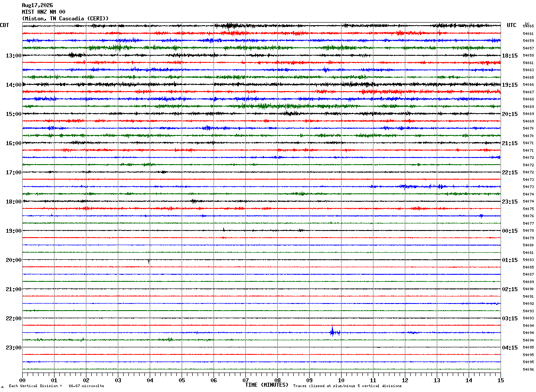Click minute 13 on the bottom axis

[437, 380]
